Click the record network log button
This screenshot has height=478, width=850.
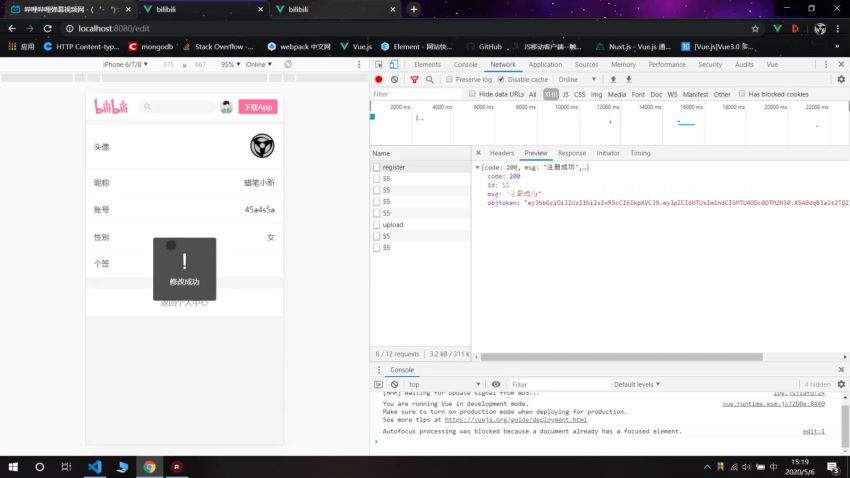[378, 79]
